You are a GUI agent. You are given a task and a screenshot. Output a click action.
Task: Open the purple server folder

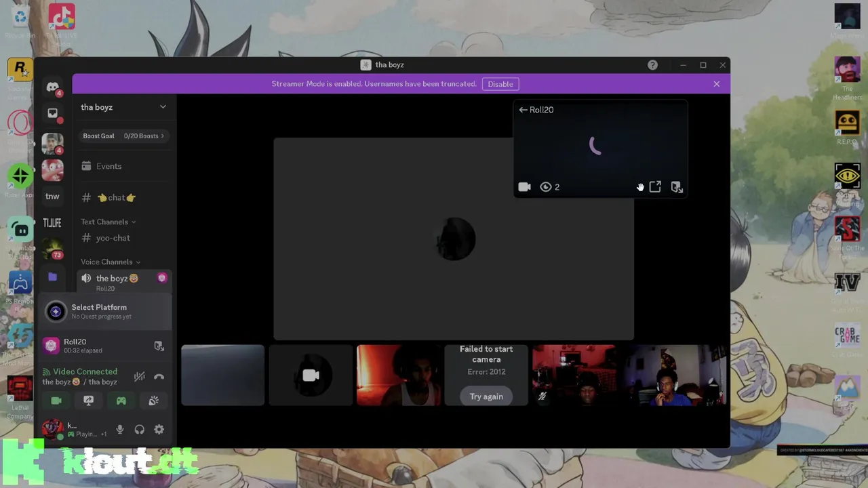point(52,277)
